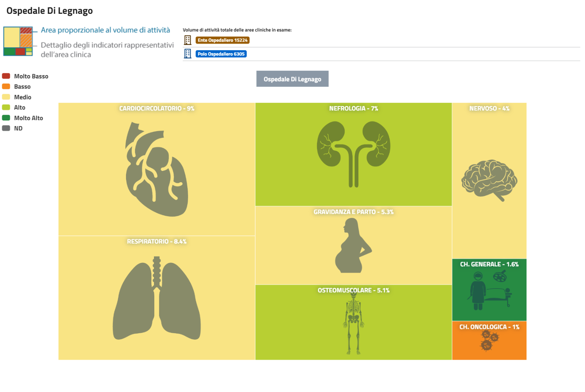Image resolution: width=585 pixels, height=392 pixels.
Task: Click the Polo Ospedaliero 6305 badge
Action: [221, 54]
